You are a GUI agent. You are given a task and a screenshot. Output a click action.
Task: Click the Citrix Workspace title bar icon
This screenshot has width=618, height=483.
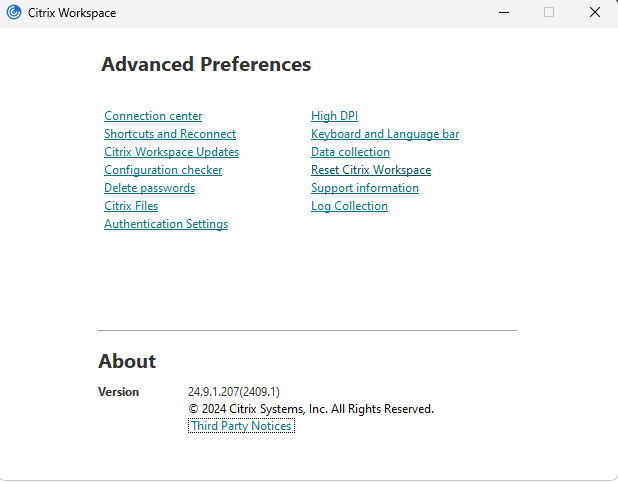pyautogui.click(x=14, y=13)
